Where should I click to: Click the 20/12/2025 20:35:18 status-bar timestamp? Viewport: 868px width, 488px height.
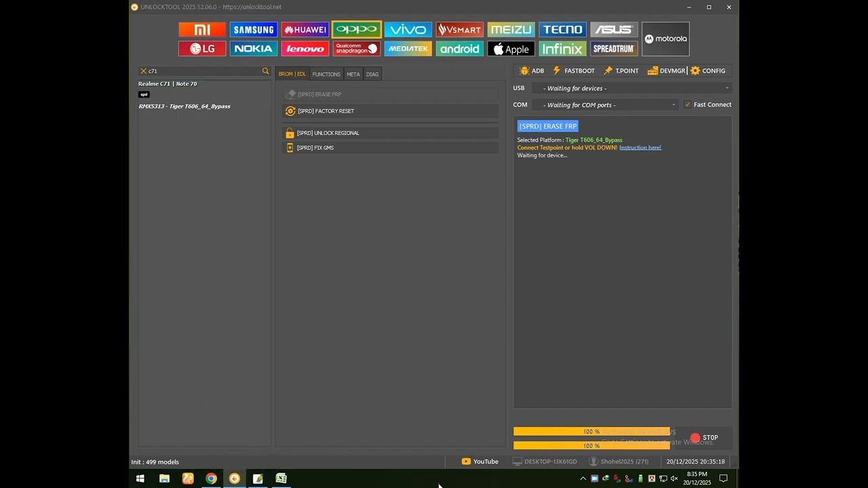coord(696,462)
